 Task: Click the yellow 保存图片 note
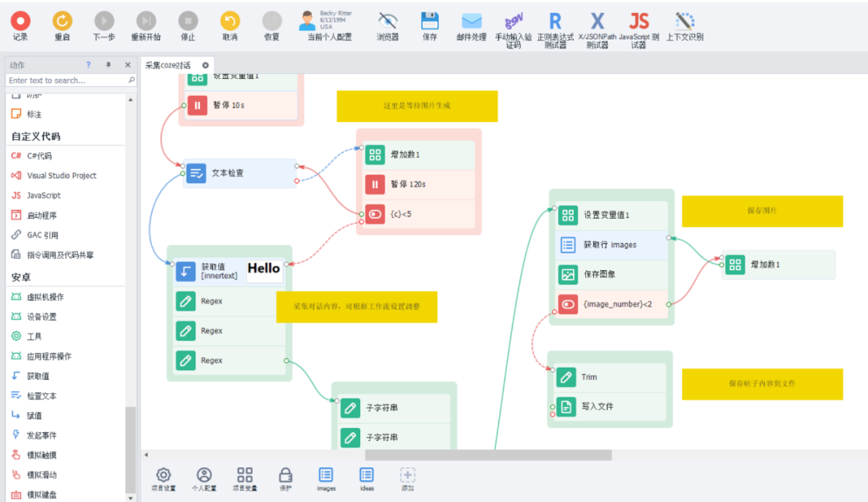pos(762,211)
